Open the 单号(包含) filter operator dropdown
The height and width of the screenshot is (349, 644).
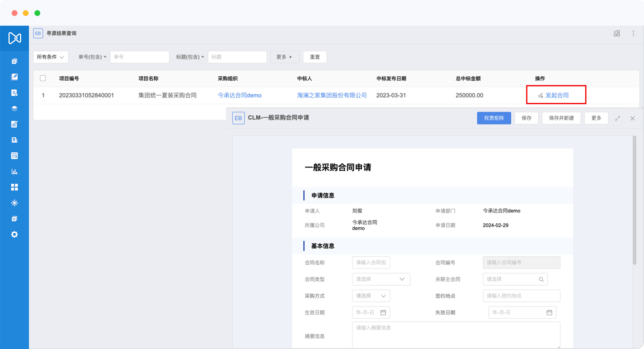point(92,57)
